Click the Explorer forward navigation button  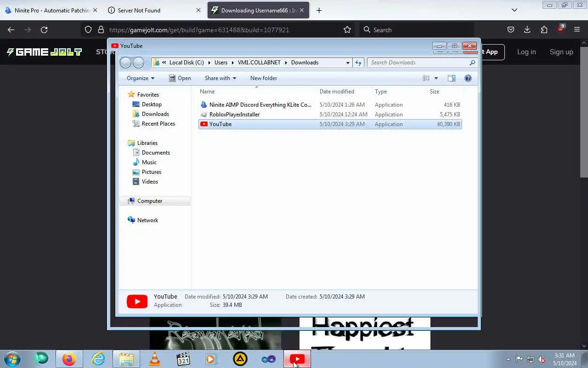138,63
